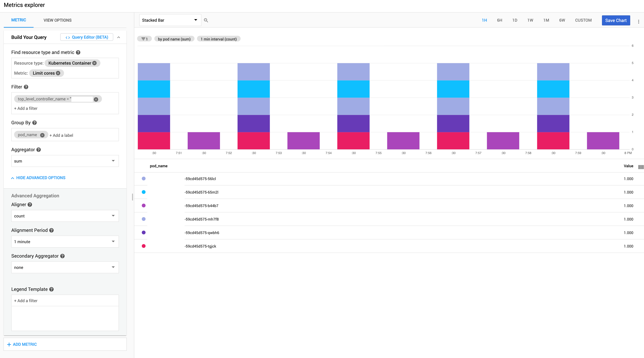Click the Save Chart button
This screenshot has width=644, height=358.
pos(615,21)
